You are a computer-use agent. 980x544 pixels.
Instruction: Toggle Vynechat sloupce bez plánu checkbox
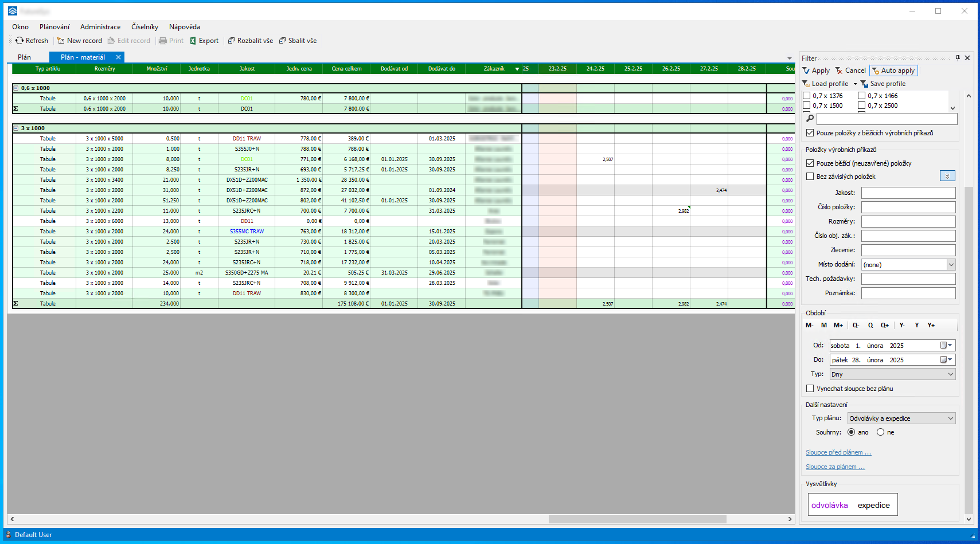click(x=810, y=389)
